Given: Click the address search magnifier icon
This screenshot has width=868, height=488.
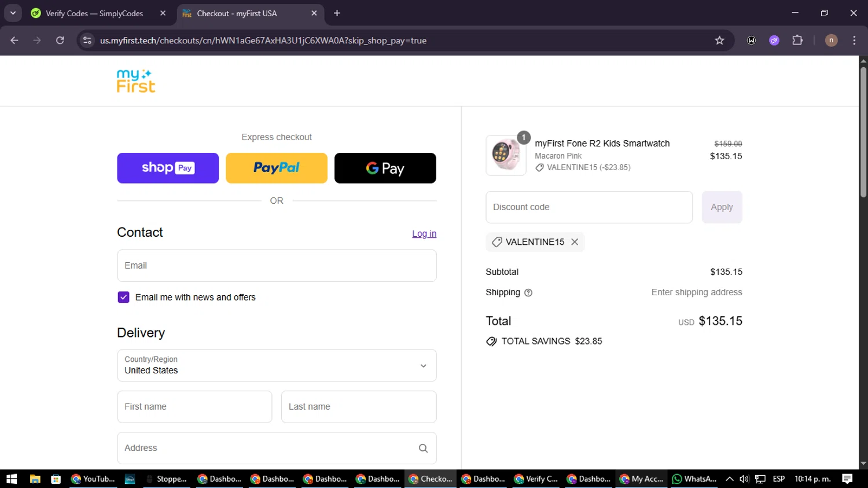Looking at the screenshot, I should pos(423,448).
